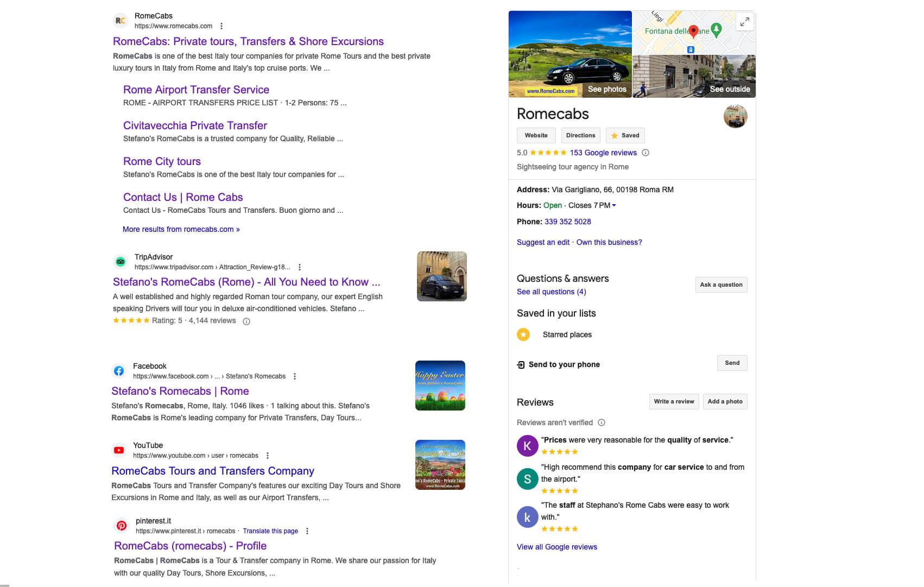Screen dimensions: 924x587
Task: Open three-dot menu for YouTube result
Action: click(268, 456)
